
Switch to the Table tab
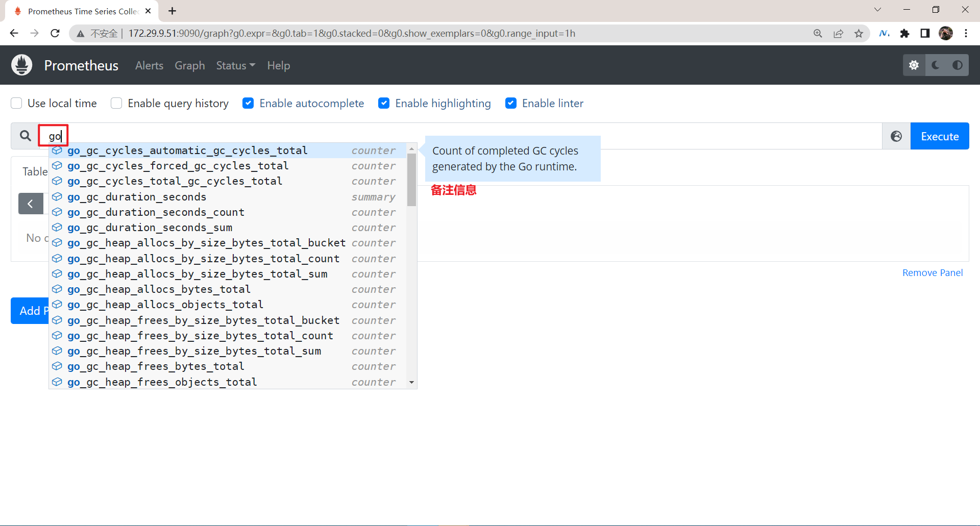(35, 171)
